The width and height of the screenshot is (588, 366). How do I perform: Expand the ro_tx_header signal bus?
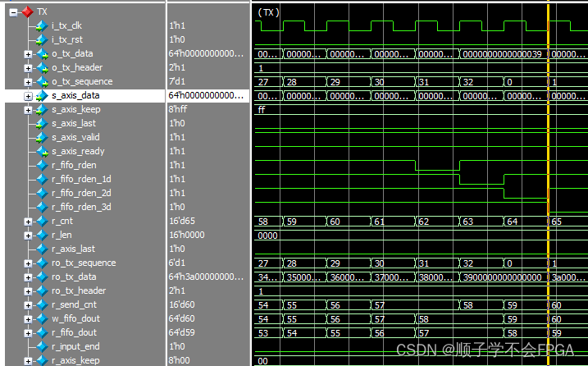click(28, 291)
